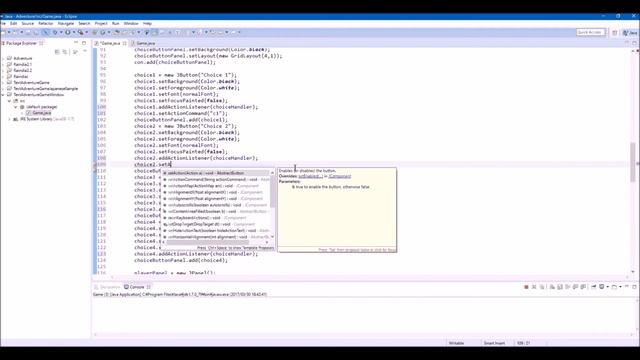The height and width of the screenshot is (360, 640).
Task: Toggle Link with Editor in Package Explorer
Action: click(65, 52)
